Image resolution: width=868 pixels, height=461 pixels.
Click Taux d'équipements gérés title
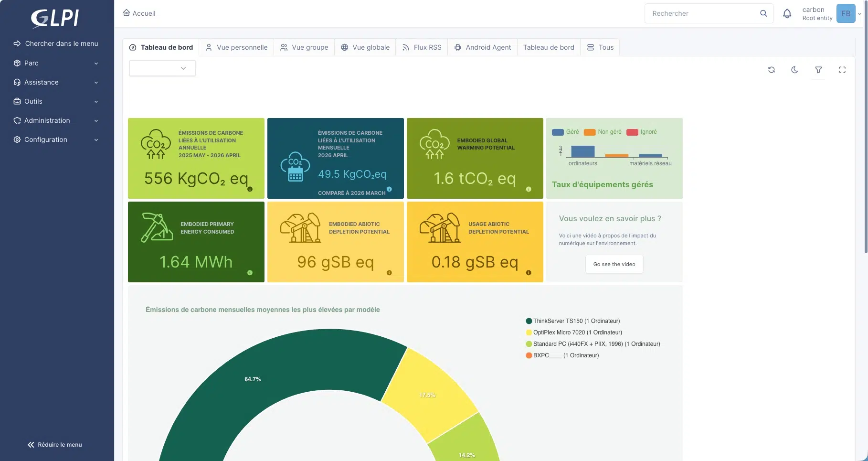602,184
